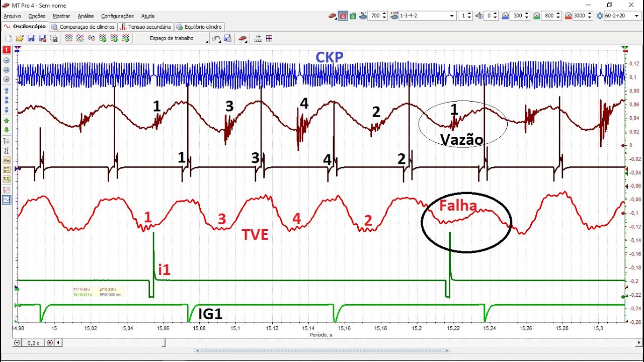Click the crossed waveforms icon

coord(80,38)
